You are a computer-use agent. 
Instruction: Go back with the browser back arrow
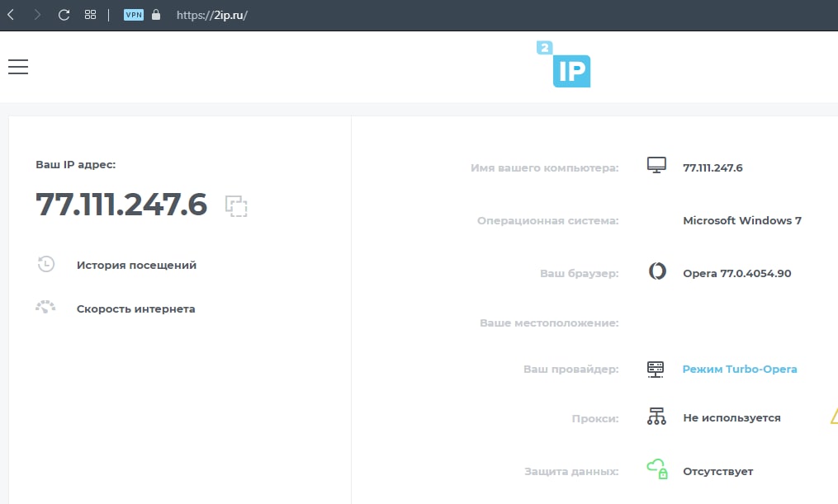tap(11, 14)
